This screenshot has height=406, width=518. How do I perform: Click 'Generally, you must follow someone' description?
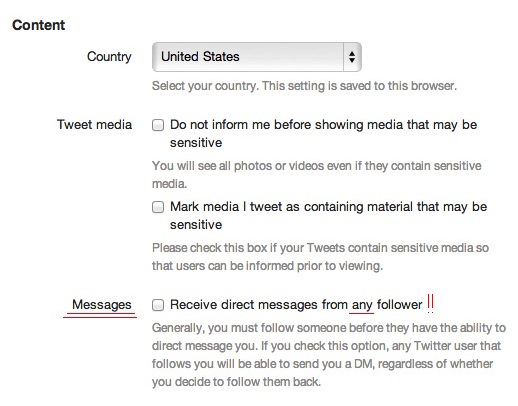point(329,355)
